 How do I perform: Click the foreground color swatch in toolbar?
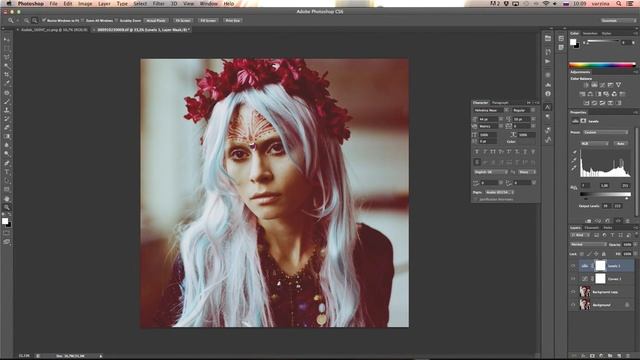click(x=5, y=221)
